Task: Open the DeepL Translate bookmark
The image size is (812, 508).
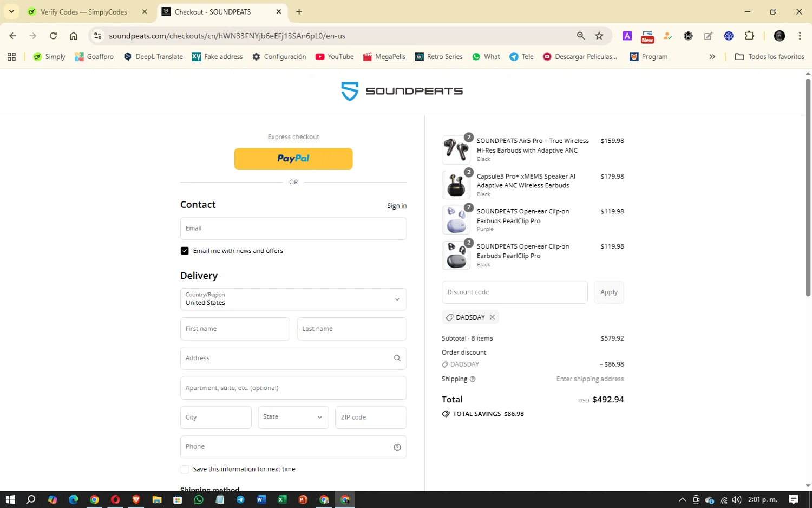Action: click(153, 56)
